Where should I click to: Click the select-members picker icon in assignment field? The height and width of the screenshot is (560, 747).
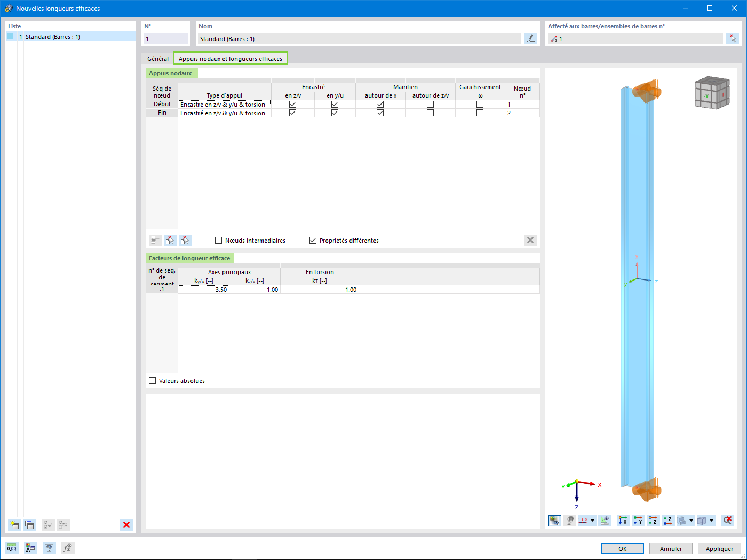point(732,38)
